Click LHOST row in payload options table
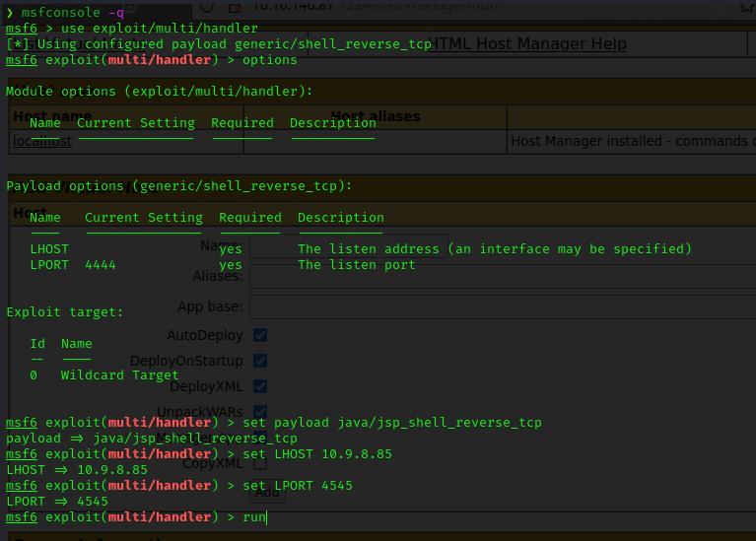 (x=361, y=249)
